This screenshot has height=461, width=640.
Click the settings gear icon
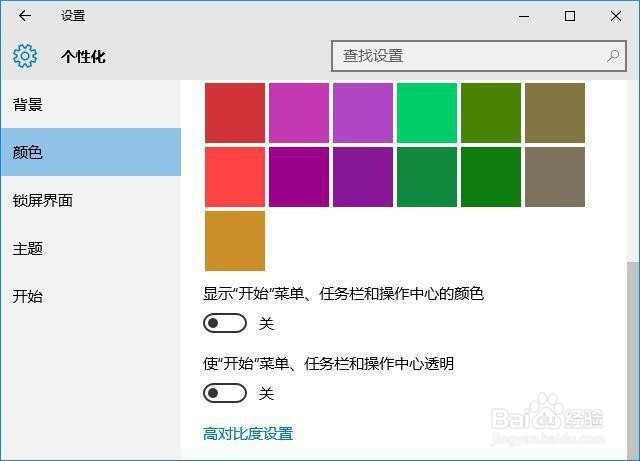click(x=25, y=56)
